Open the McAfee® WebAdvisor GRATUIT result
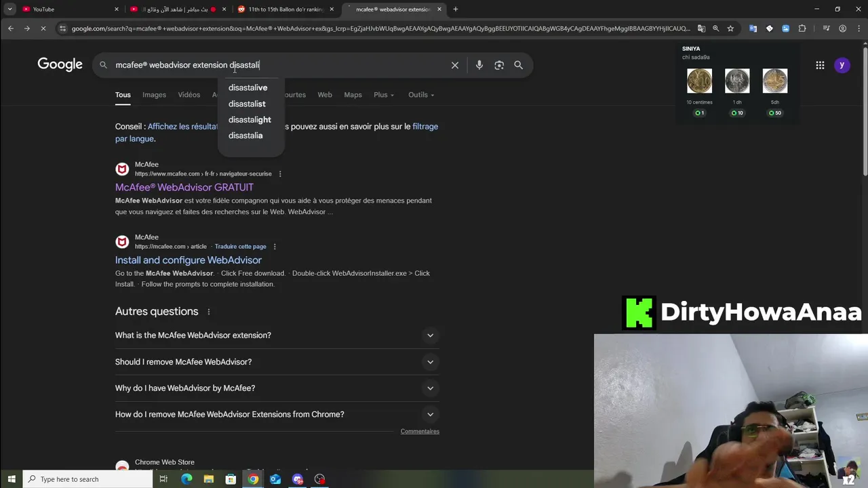868x488 pixels. (x=184, y=188)
